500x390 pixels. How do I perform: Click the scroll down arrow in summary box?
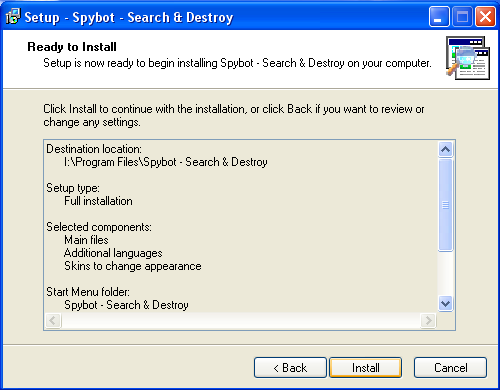(445, 304)
